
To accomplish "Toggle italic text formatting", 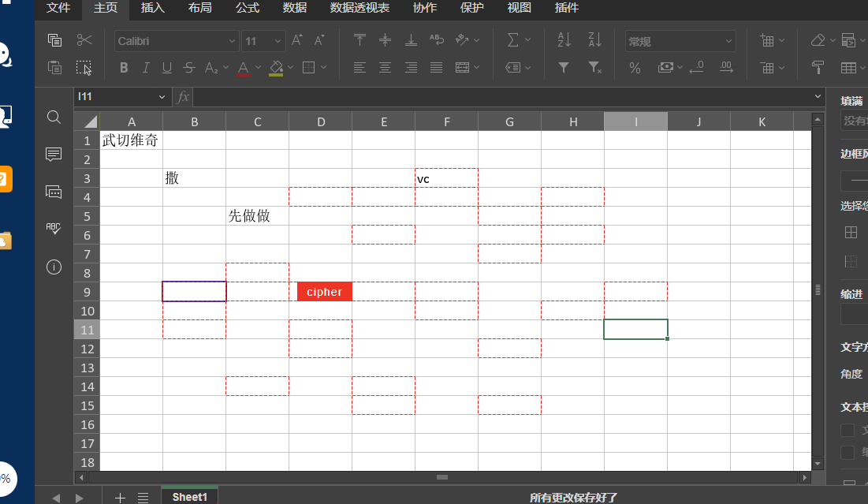I will pos(146,68).
